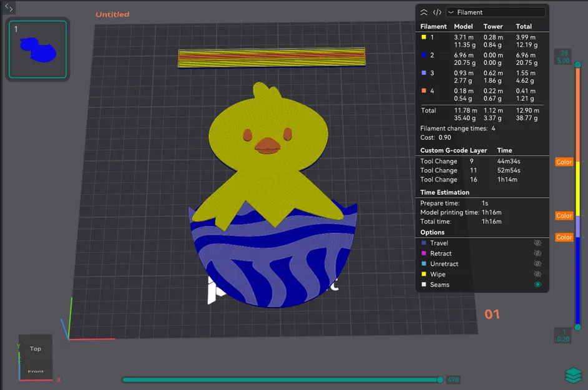This screenshot has width=588, height=390.
Task: Select the blue filament 2 color square
Action: tap(424, 55)
